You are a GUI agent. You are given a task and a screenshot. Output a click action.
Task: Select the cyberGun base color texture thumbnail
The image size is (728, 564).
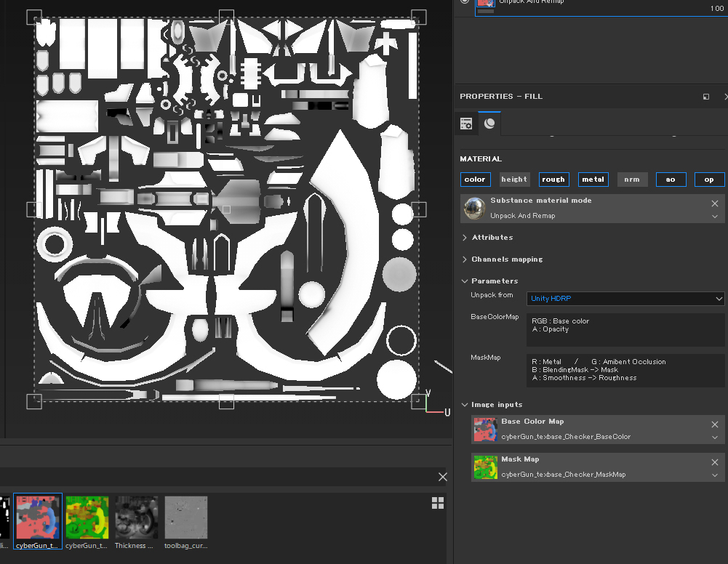38,517
